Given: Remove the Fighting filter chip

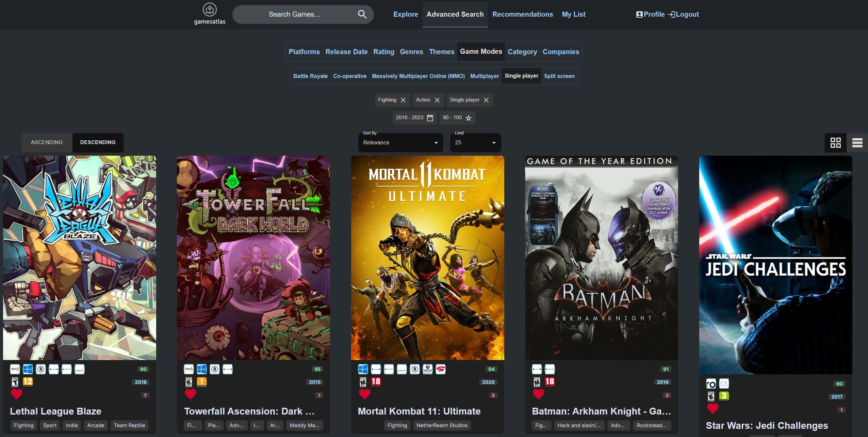Looking at the screenshot, I should 403,100.
